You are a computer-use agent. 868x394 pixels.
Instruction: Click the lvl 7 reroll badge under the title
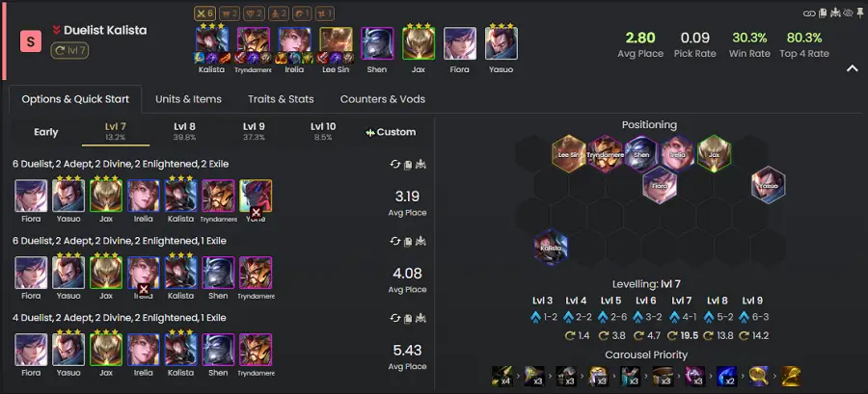click(69, 51)
